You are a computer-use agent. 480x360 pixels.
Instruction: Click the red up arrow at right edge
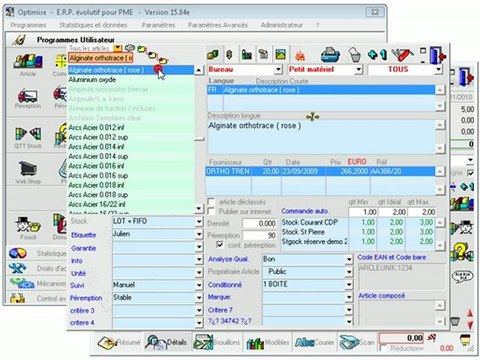point(470,313)
